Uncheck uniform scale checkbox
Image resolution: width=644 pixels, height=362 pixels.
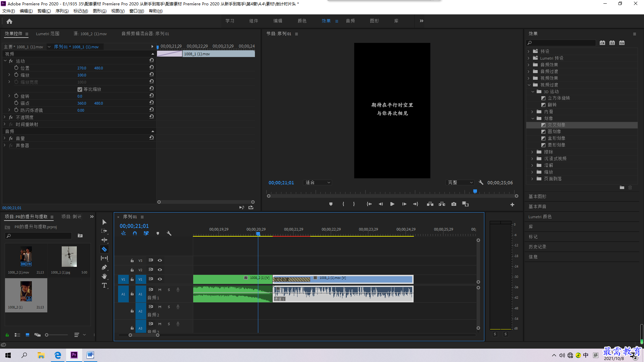click(x=80, y=89)
